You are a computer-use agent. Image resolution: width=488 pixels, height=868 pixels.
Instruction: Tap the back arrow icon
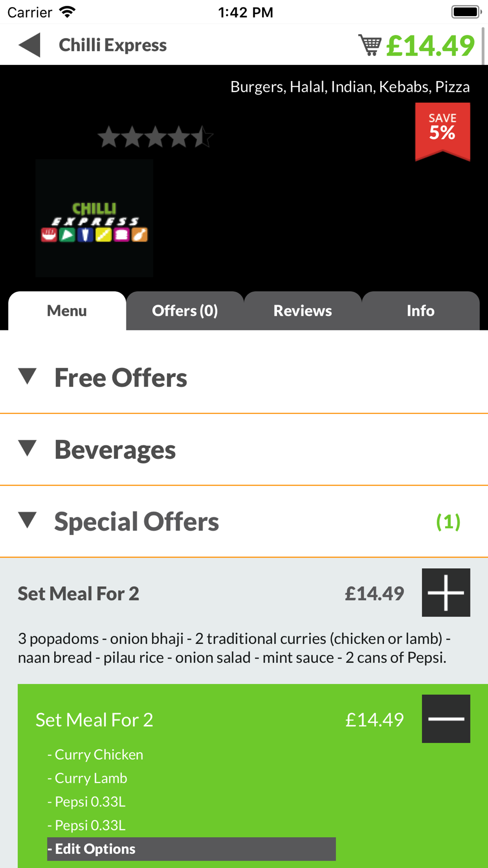(29, 45)
